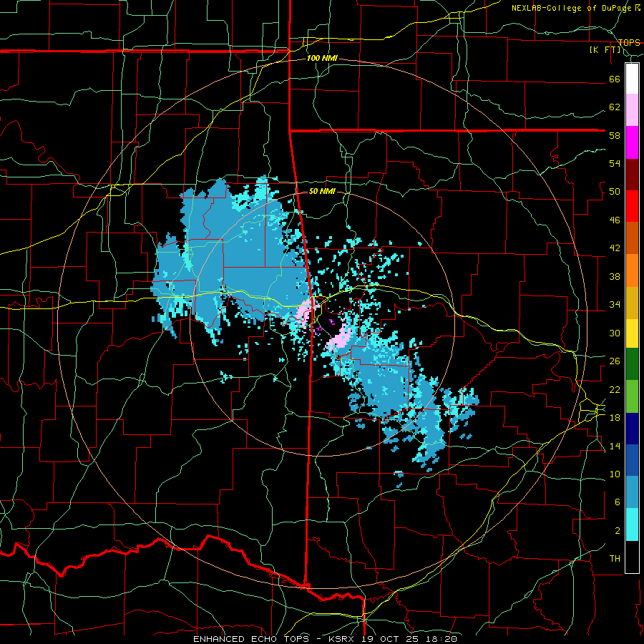Image resolution: width=644 pixels, height=644 pixels.
Task: Click the legend value '18'
Action: (x=615, y=418)
